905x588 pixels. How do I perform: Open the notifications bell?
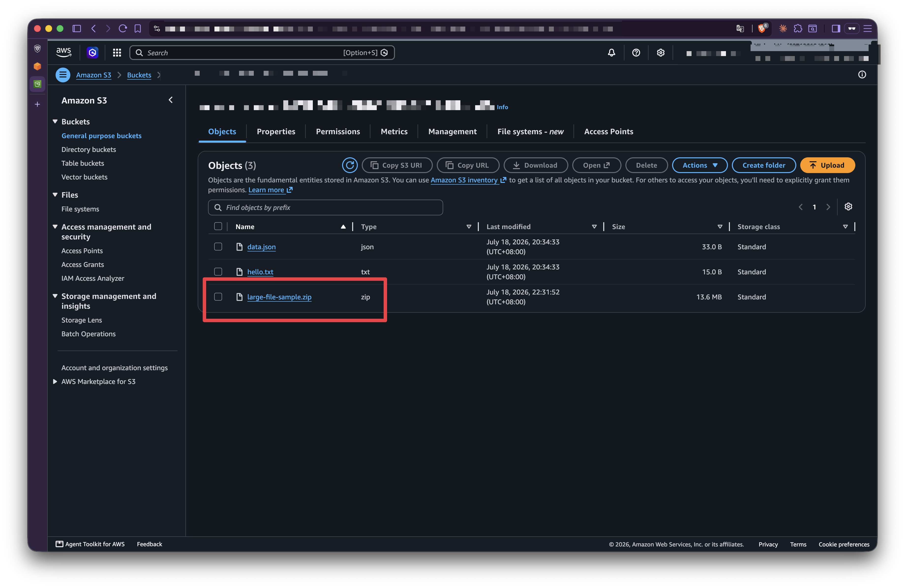pyautogui.click(x=611, y=52)
